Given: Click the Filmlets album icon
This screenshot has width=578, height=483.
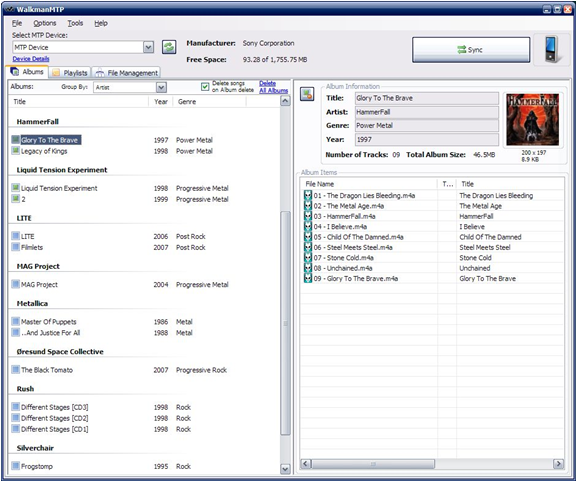Looking at the screenshot, I should 15,247.
